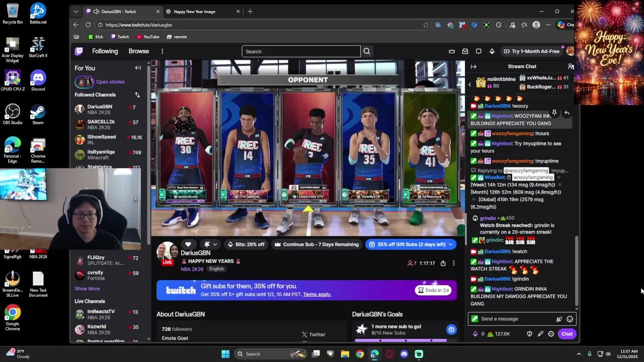Click Try 1-Month Ad-Free button
644x362 pixels.
pos(531,51)
